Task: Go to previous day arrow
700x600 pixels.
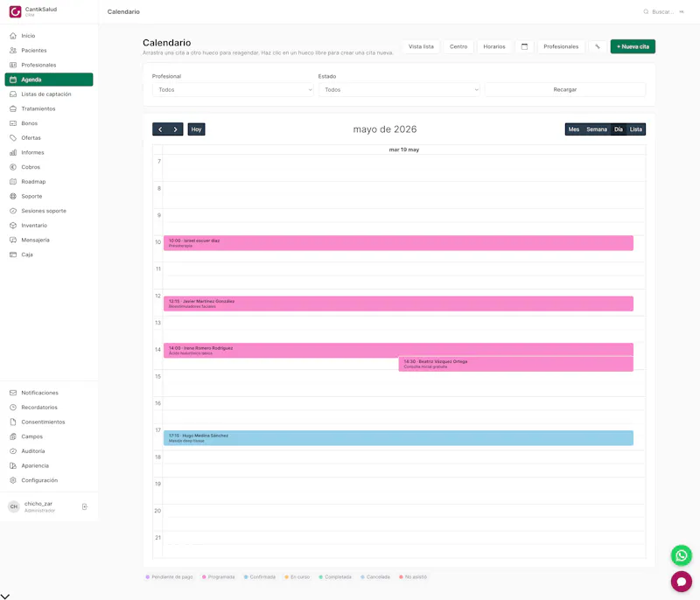Action: pyautogui.click(x=160, y=129)
